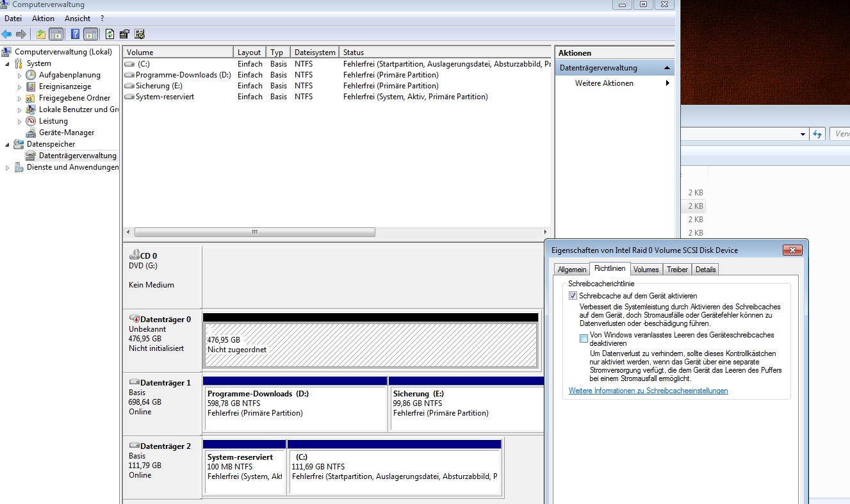Open 'Weitere Informationen zu Schreibcacheeinstellungen' link
Image resolution: width=850 pixels, height=504 pixels.
click(648, 391)
